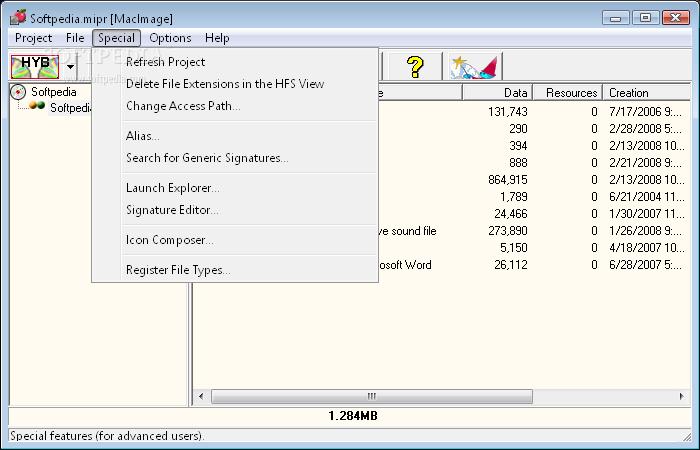This screenshot has width=700, height=450.
Task: Click the 131,743 data size cell
Action: (x=508, y=112)
